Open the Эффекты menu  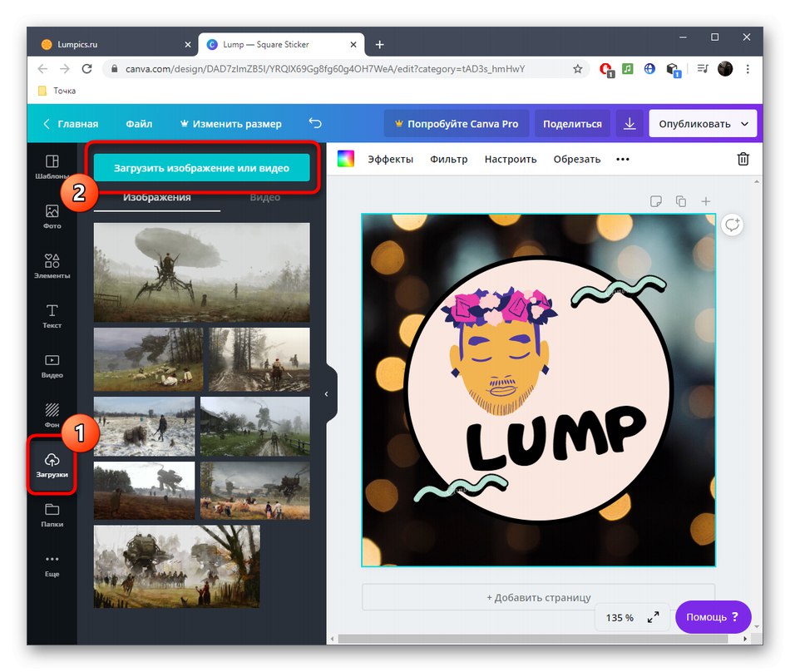click(x=391, y=159)
